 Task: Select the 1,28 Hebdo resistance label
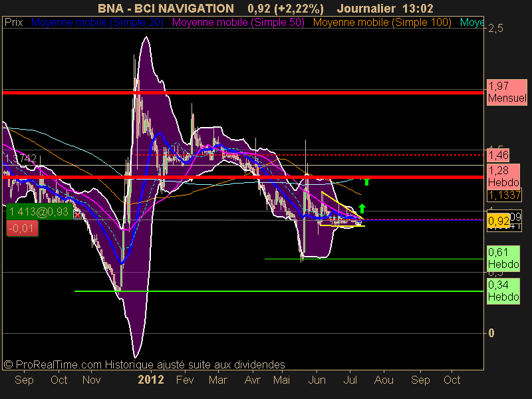coord(503,176)
